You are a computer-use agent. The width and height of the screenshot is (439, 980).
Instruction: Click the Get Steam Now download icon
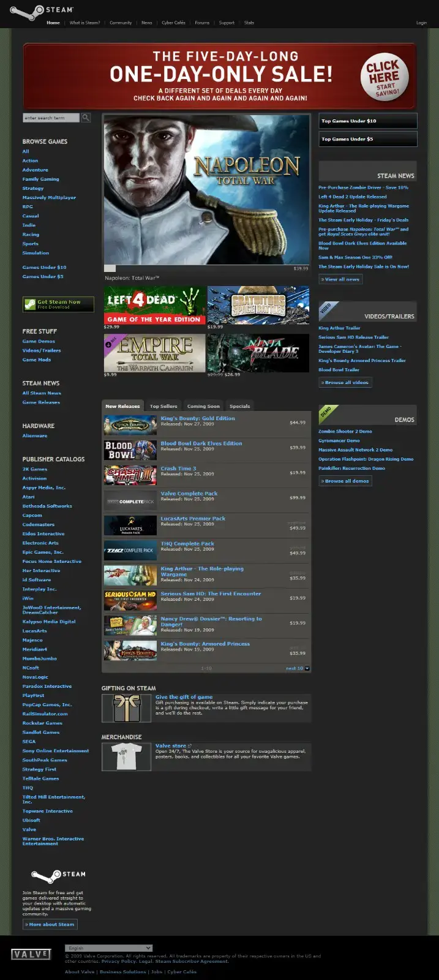[x=29, y=304]
